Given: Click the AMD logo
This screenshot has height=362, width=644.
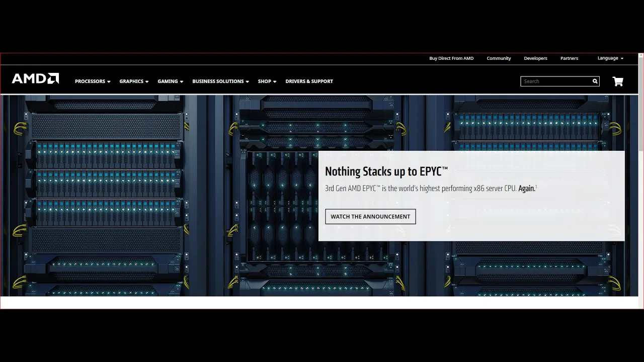Looking at the screenshot, I should (x=35, y=78).
